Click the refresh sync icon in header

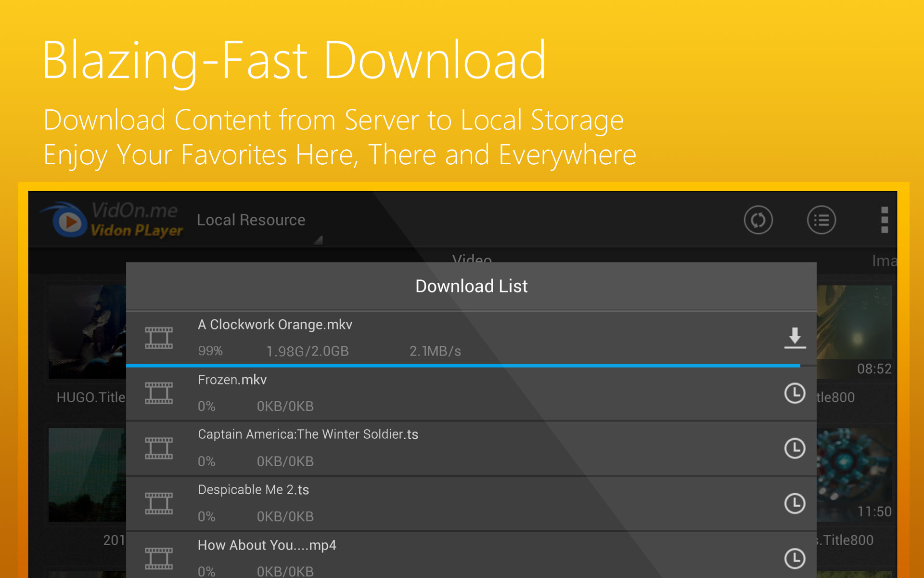tap(758, 221)
